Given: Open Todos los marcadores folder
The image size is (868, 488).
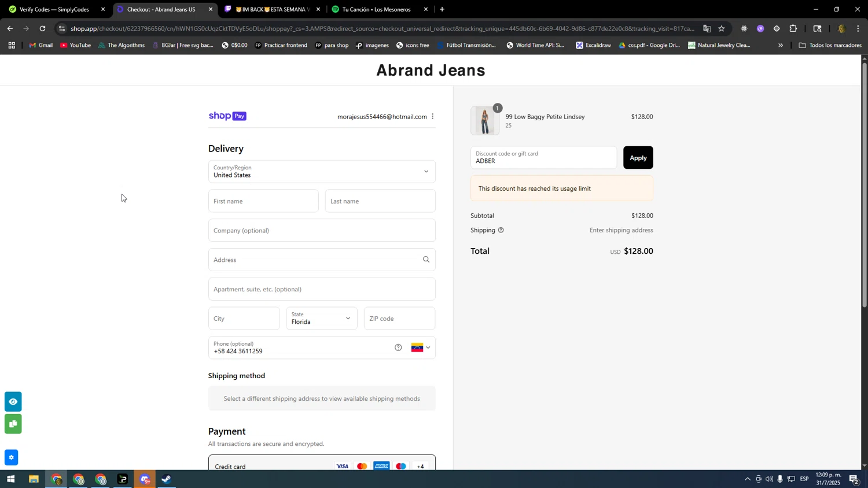Looking at the screenshot, I should [830, 45].
